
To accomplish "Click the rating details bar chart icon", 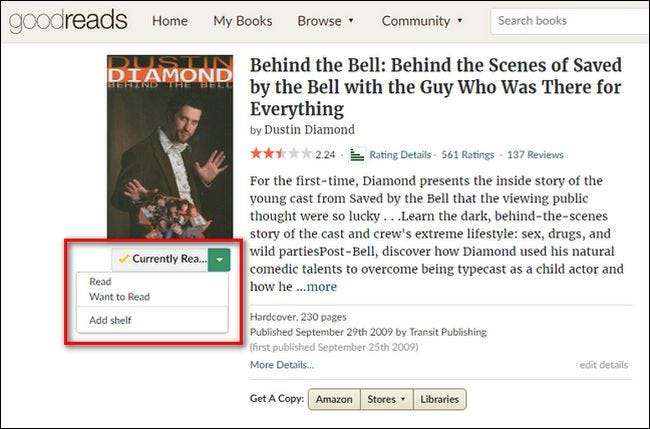I will (x=357, y=155).
